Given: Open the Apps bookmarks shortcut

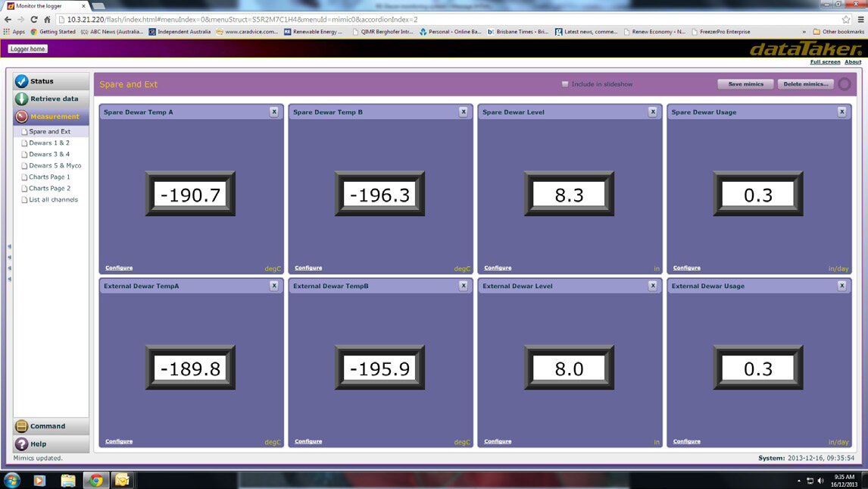Looking at the screenshot, I should [x=14, y=32].
